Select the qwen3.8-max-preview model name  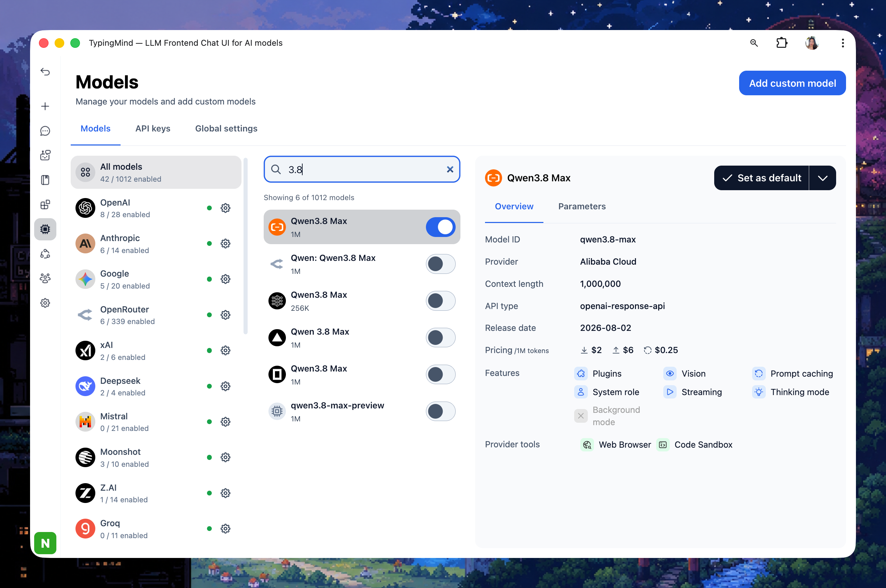[337, 405]
